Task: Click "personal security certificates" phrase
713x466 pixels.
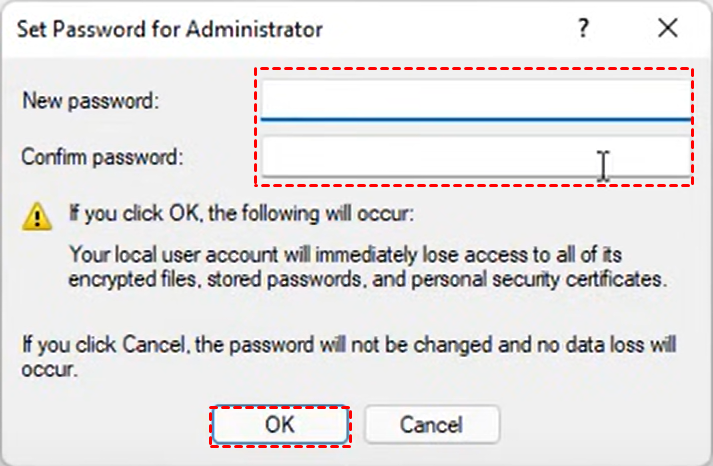Action: pyautogui.click(x=539, y=279)
